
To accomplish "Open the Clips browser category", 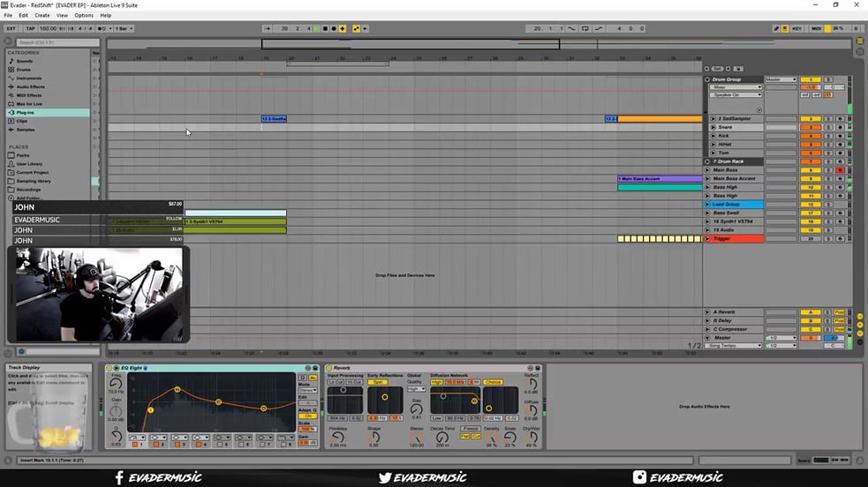I will (x=21, y=121).
